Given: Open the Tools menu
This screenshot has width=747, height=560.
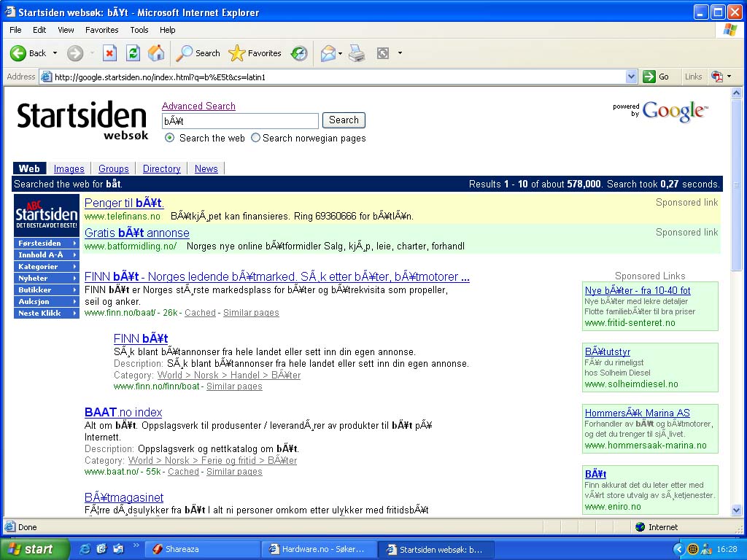Looking at the screenshot, I should click(139, 30).
